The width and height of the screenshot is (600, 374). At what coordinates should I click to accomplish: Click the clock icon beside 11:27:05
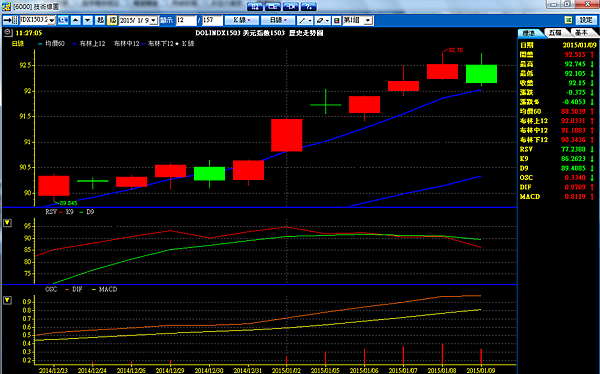[x=8, y=33]
